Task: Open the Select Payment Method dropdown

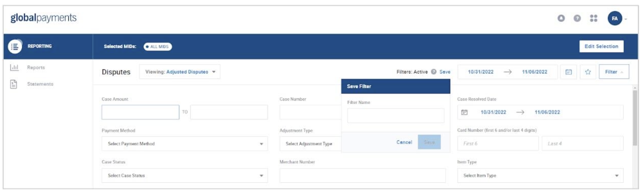Action: point(184,144)
